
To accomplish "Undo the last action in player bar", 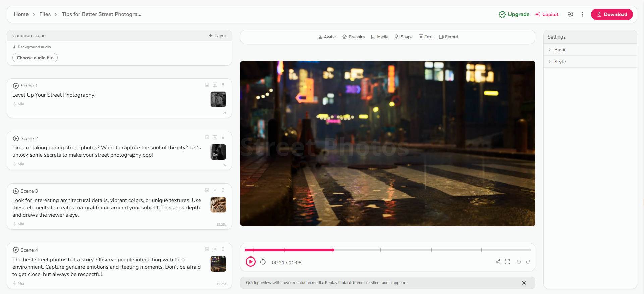I will coord(519,262).
